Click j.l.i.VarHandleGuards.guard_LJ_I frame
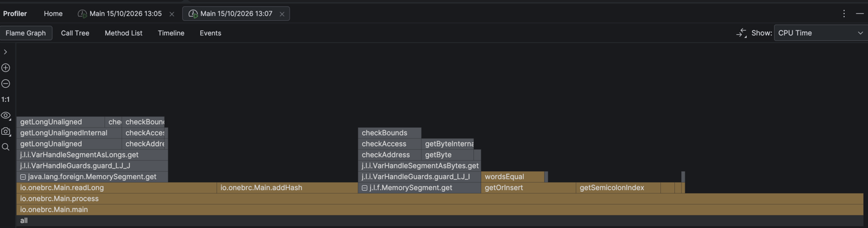The height and width of the screenshot is (228, 868). 419,177
